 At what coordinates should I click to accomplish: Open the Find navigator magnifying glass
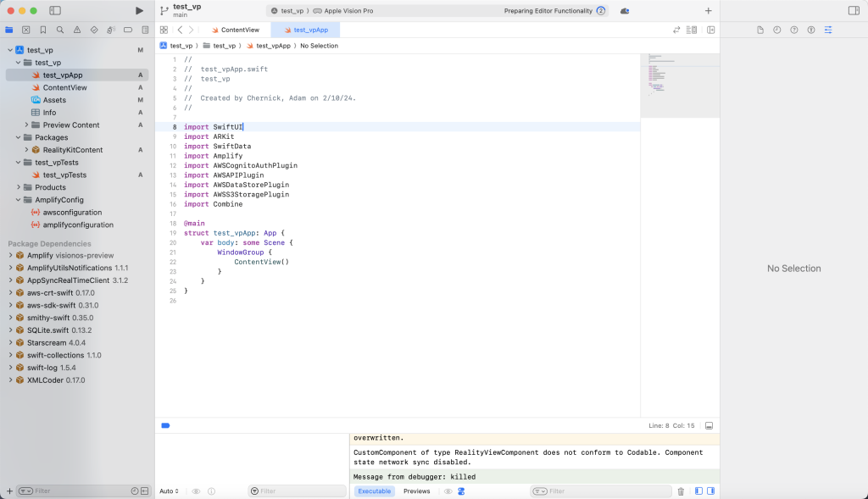59,28
